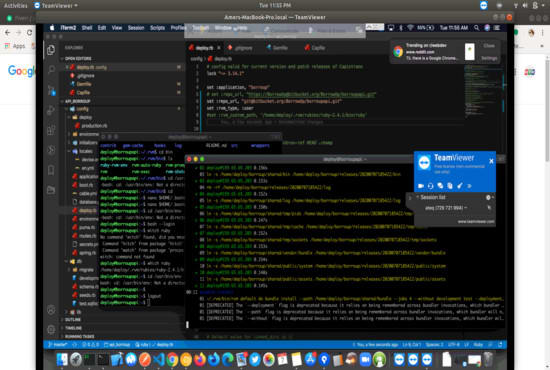The width and height of the screenshot is (550, 370).
Task: Close the TeamViewer side panel with the X
Action: point(491,161)
